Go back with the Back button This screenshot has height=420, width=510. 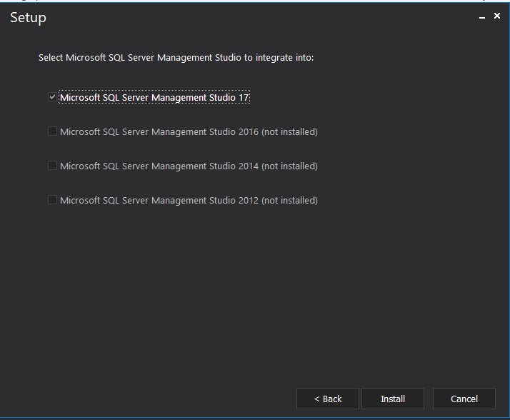328,399
